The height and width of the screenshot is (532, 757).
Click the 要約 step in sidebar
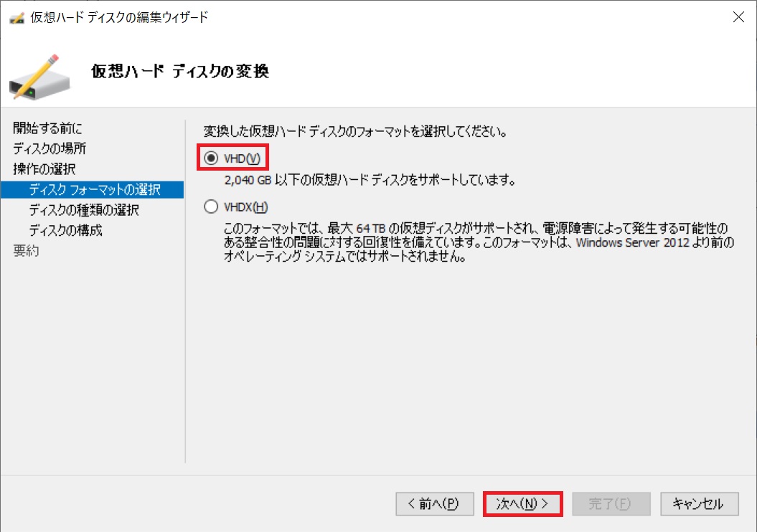click(26, 251)
